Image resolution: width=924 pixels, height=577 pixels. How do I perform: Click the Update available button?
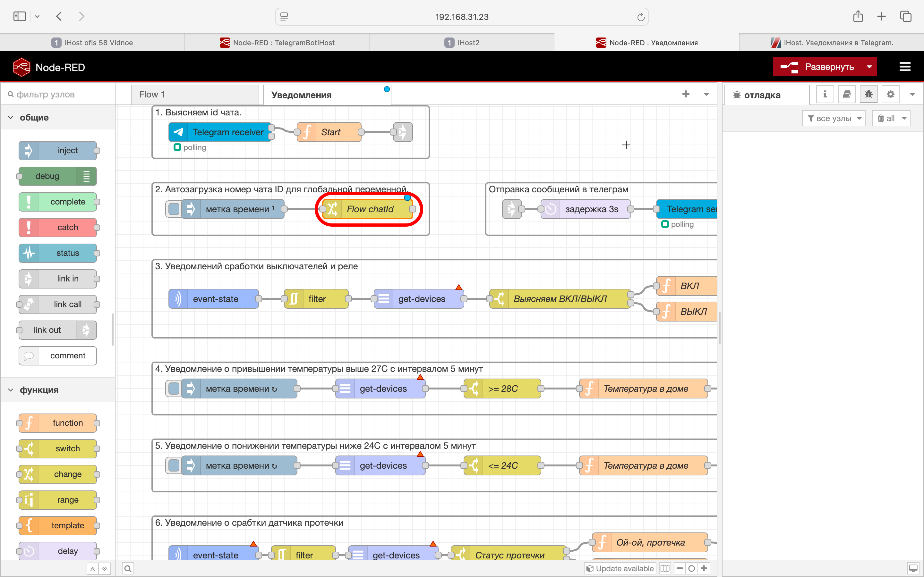coord(620,569)
